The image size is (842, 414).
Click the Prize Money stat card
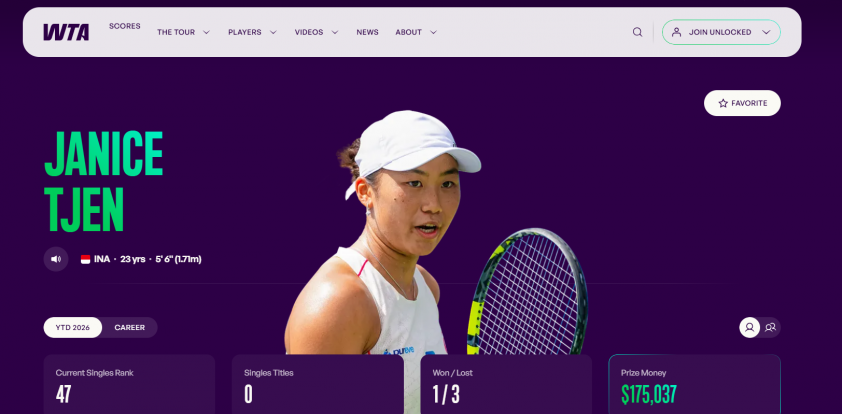coord(694,384)
